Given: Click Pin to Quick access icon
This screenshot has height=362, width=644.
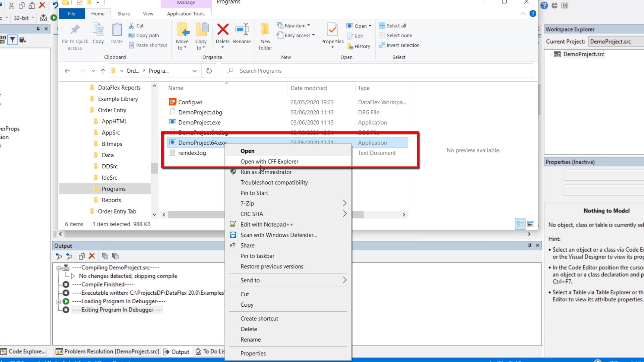Looking at the screenshot, I should pyautogui.click(x=75, y=30).
